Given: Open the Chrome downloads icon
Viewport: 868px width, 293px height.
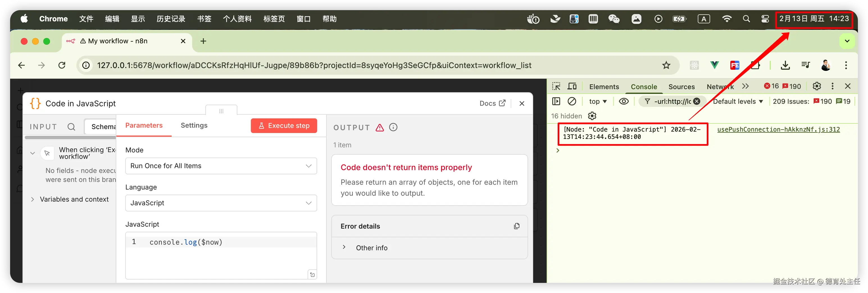Looking at the screenshot, I should tap(785, 66).
